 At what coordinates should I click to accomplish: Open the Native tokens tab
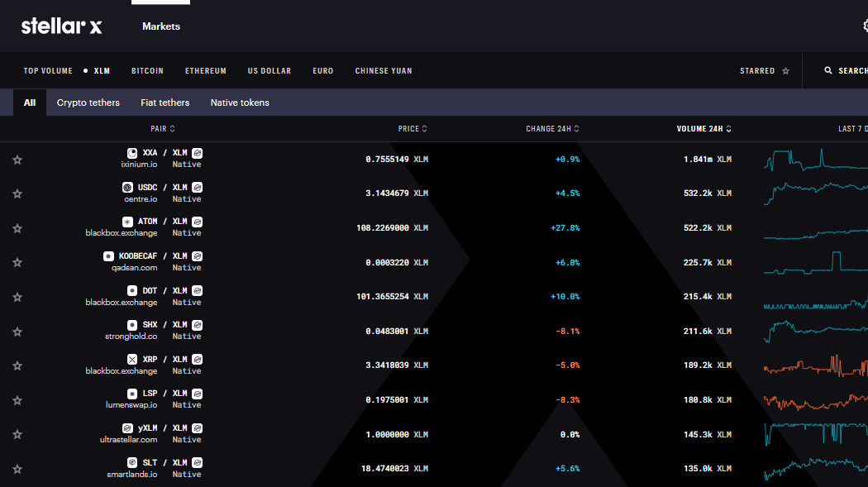point(239,102)
